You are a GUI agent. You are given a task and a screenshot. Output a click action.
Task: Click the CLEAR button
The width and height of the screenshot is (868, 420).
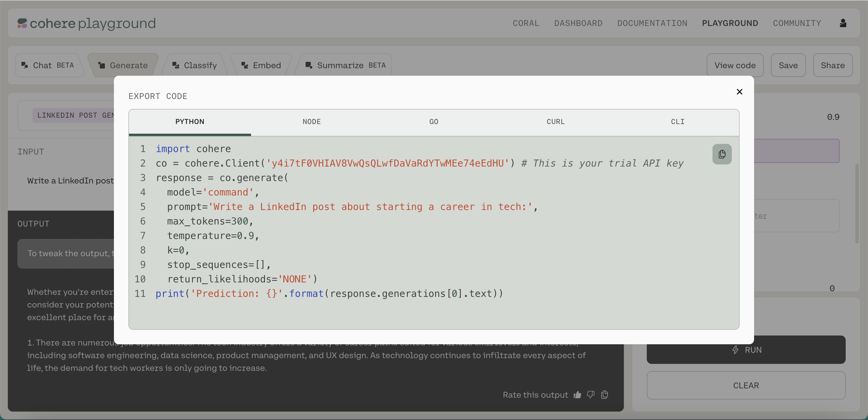(746, 385)
